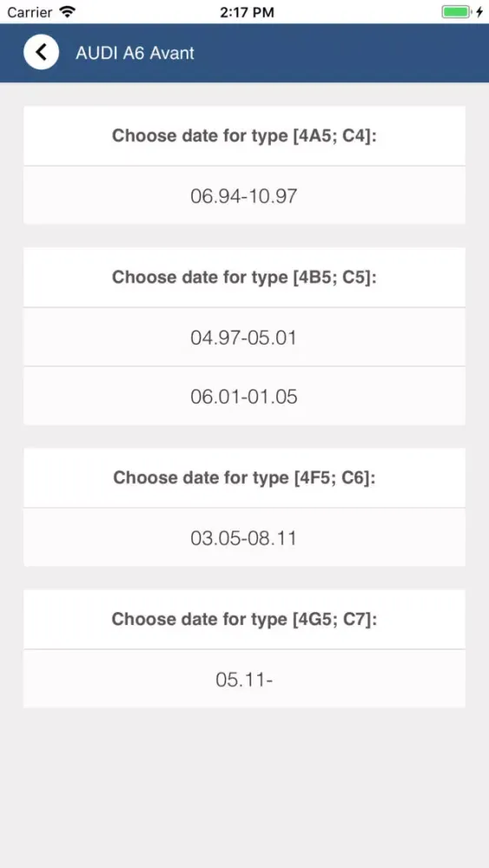The height and width of the screenshot is (868, 489).
Task: Go back using the chevron button
Action: pyautogui.click(x=41, y=52)
